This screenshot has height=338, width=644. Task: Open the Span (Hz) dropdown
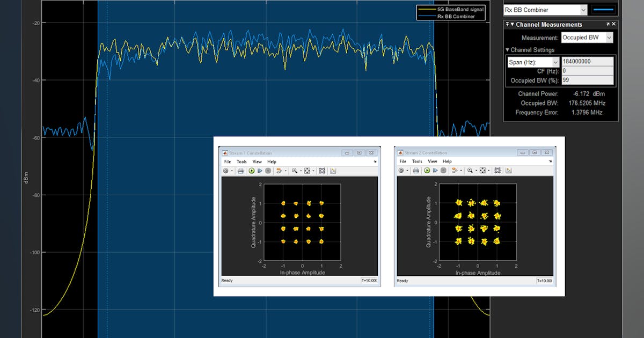point(555,62)
